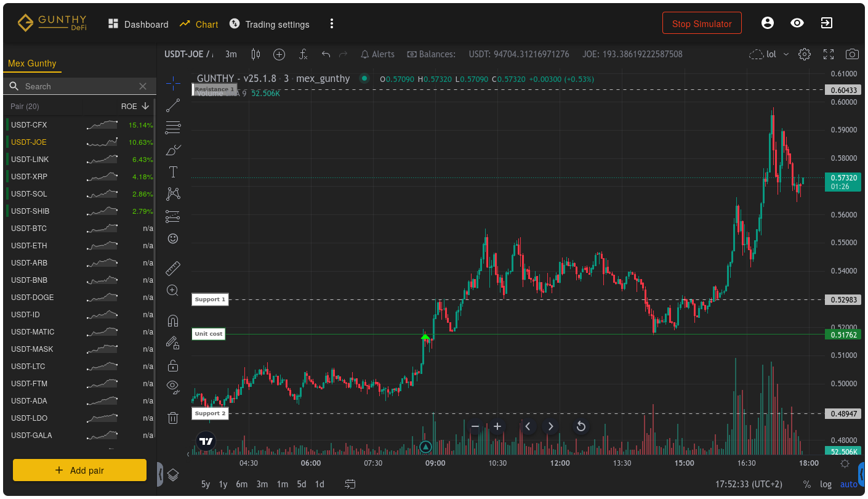Viewport: 868px width, 499px height.
Task: Open price scale settings gear at bottom right
Action: click(845, 464)
